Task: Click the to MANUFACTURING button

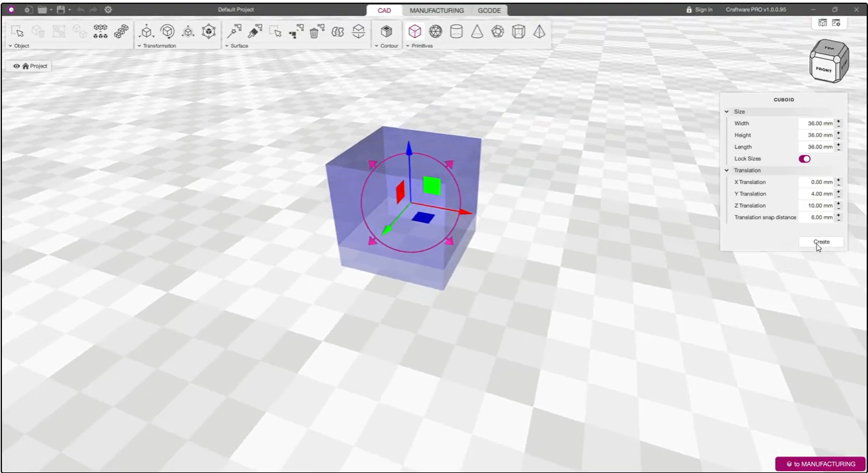Action: (x=821, y=464)
